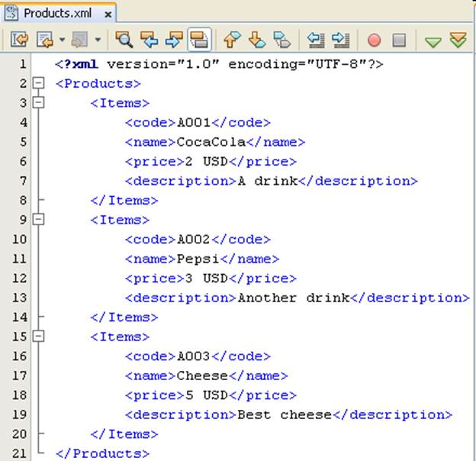Start macro recording red circle
This screenshot has height=461, width=476.
point(374,40)
